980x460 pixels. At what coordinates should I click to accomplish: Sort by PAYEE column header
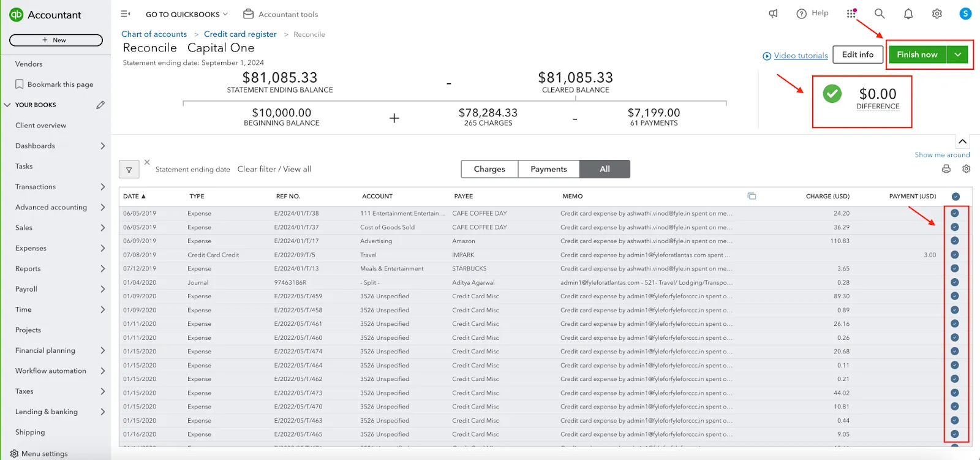463,196
